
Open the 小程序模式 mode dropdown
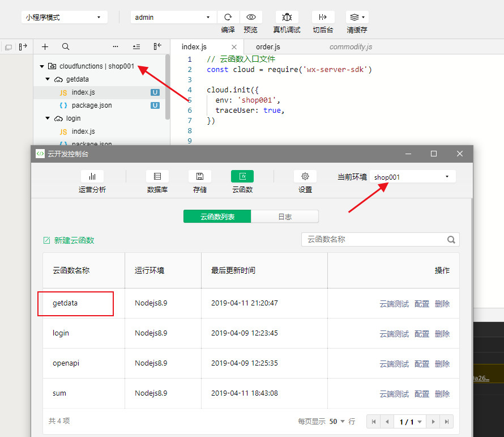point(65,17)
